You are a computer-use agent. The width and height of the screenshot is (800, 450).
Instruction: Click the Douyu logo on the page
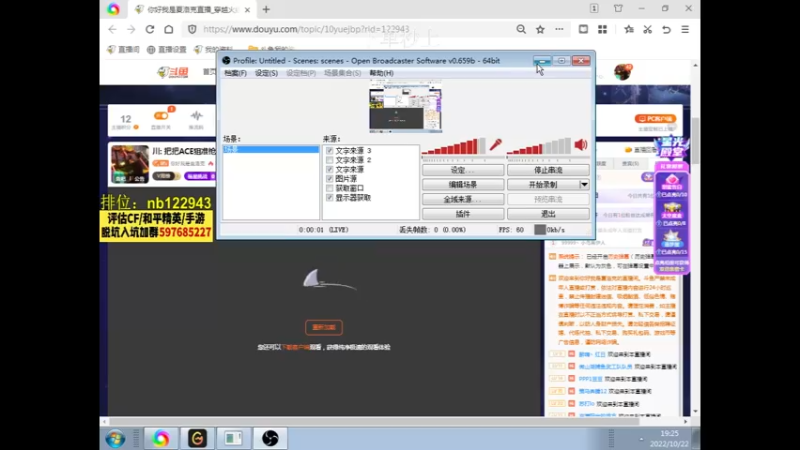click(172, 72)
